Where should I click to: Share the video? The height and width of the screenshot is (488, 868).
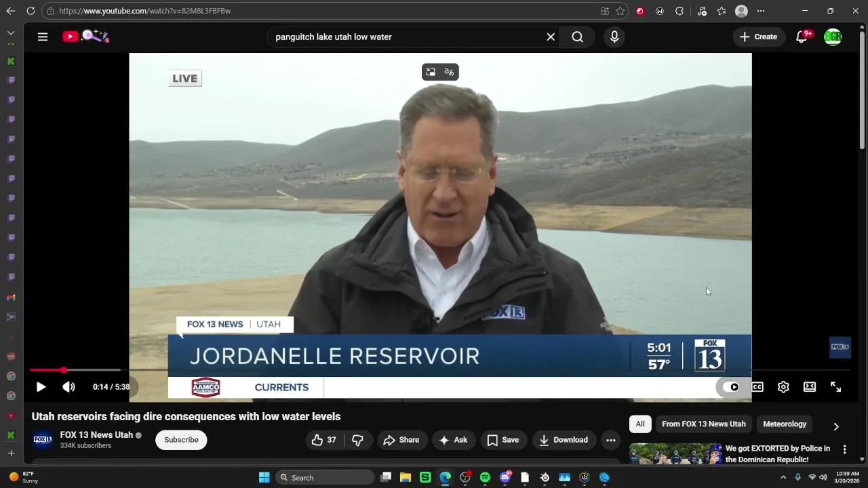click(x=401, y=440)
